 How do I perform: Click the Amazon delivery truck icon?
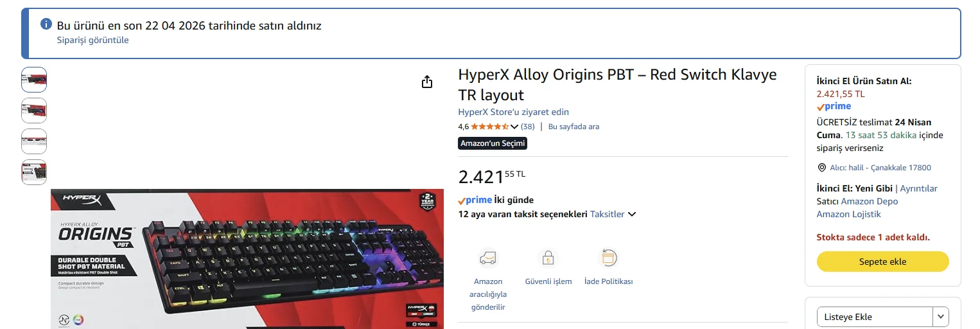(488, 258)
